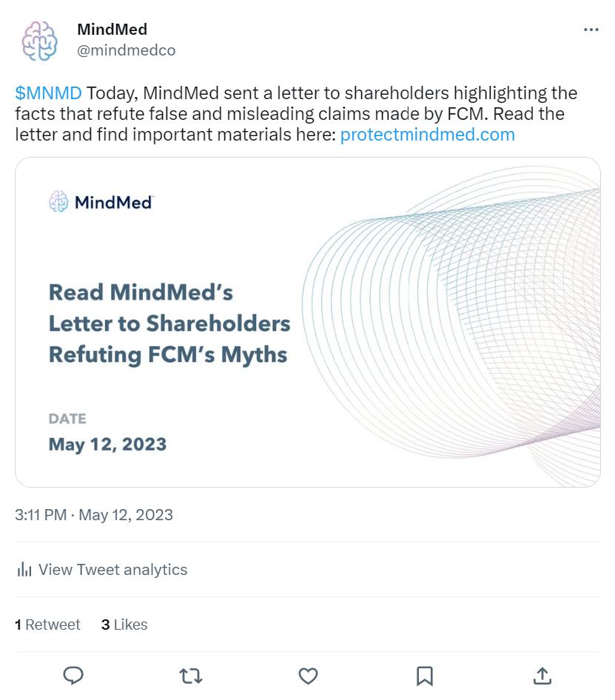This screenshot has height=700, width=615.
Task: Click the May 12, 2023 date in card
Action: coord(107,445)
